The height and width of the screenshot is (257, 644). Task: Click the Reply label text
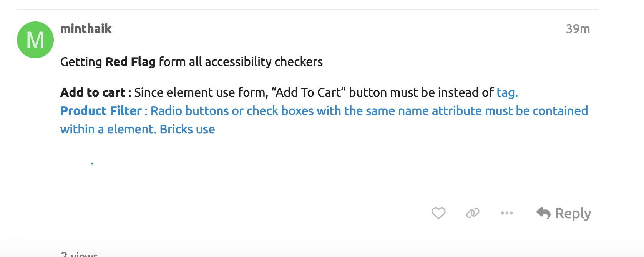pos(573,214)
